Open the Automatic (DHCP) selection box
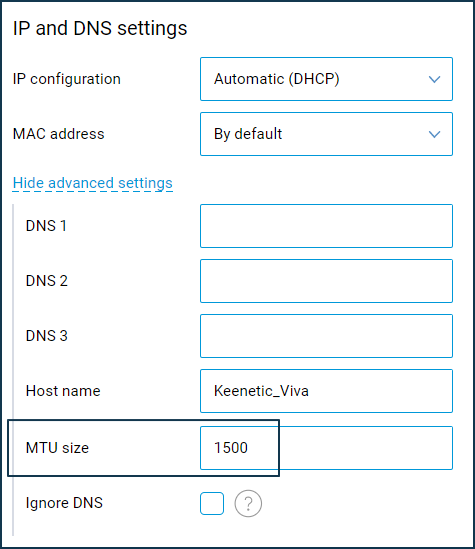 [326, 79]
